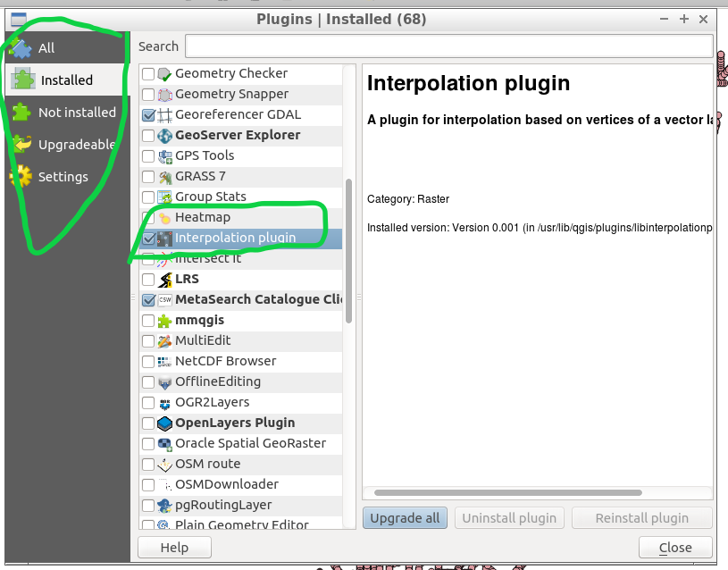Click the Help button
This screenshot has height=570, width=728.
point(174,548)
